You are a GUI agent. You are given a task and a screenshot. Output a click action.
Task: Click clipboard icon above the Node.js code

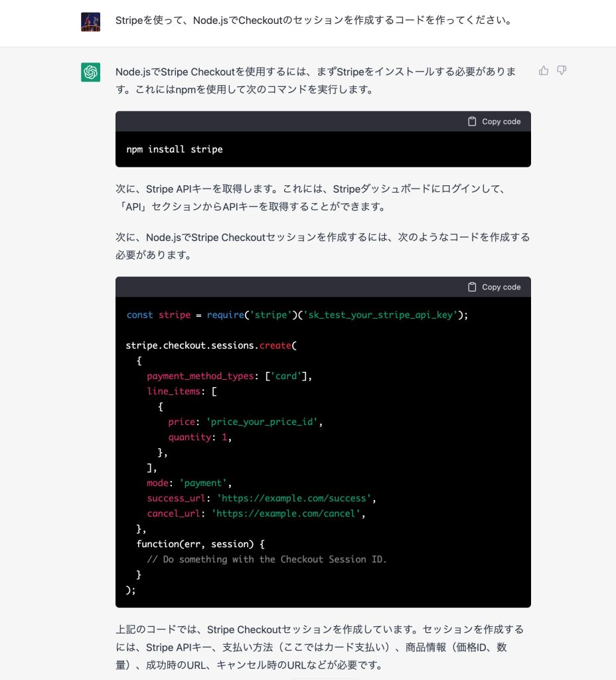[x=472, y=287]
